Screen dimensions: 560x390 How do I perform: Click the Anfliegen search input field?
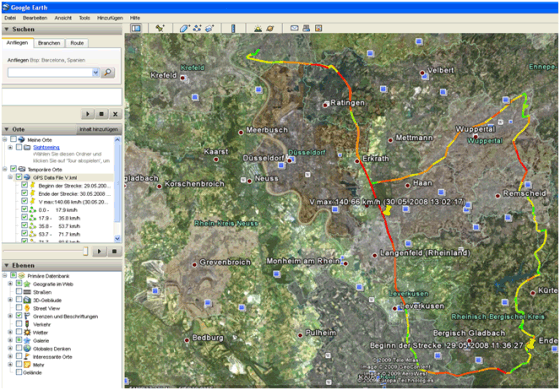pyautogui.click(x=50, y=72)
